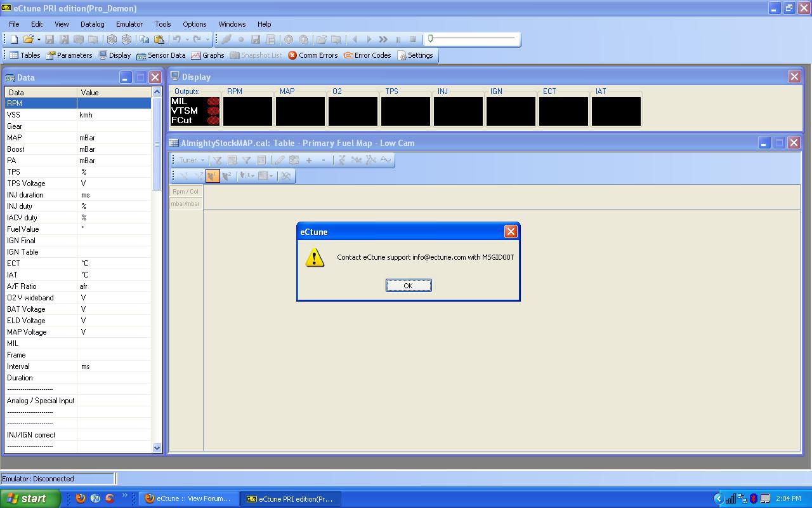Open the Tables window
The width and height of the screenshot is (812, 508).
pyautogui.click(x=25, y=55)
